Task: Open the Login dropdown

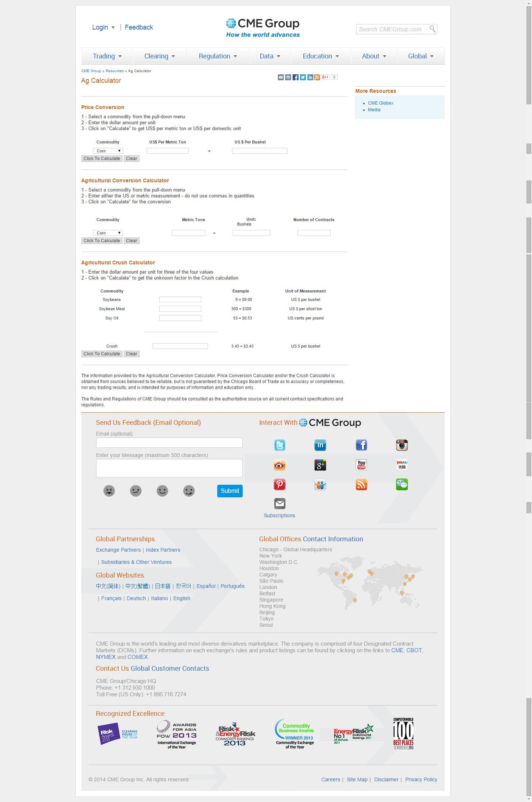Action: (103, 27)
